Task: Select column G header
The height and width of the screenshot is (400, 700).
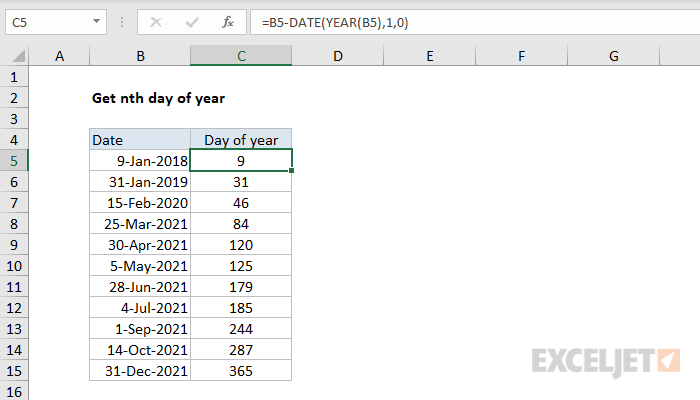Action: [x=613, y=56]
